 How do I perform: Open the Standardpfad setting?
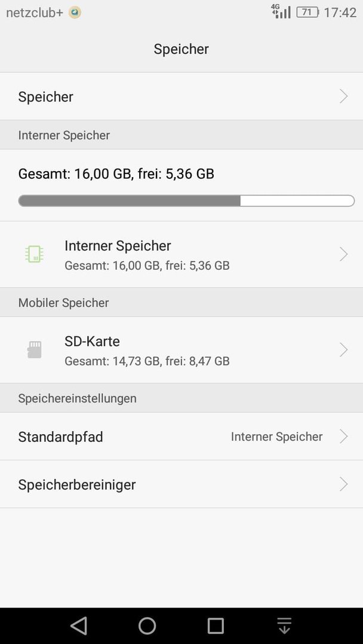coord(181,436)
